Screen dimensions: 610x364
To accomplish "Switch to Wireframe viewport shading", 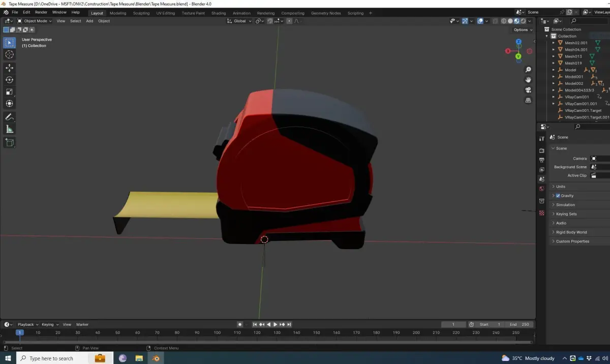I will 504,21.
